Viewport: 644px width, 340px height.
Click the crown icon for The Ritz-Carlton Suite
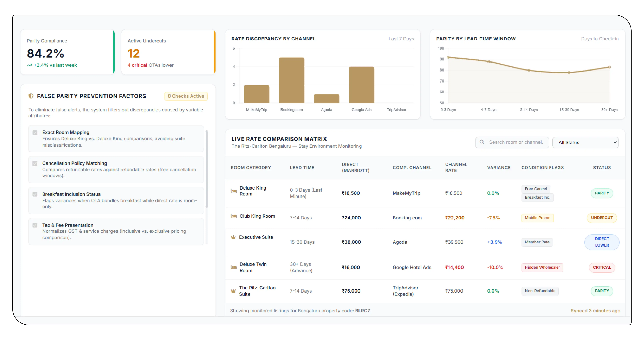[233, 291]
